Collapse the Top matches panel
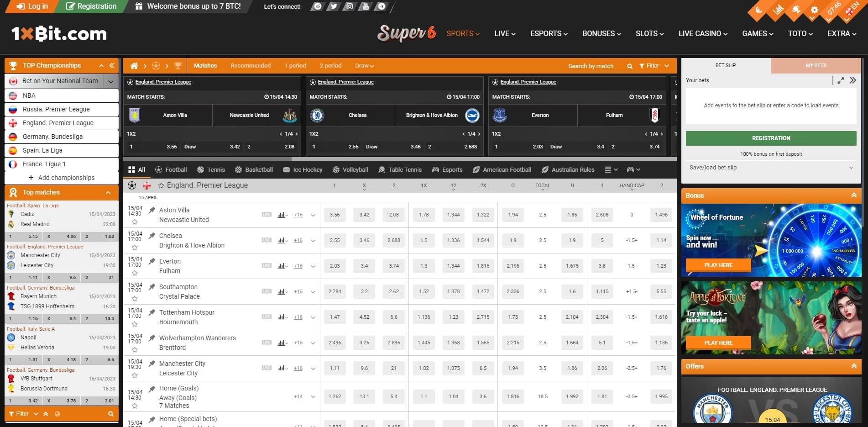Image resolution: width=868 pixels, height=427 pixels. [x=108, y=193]
